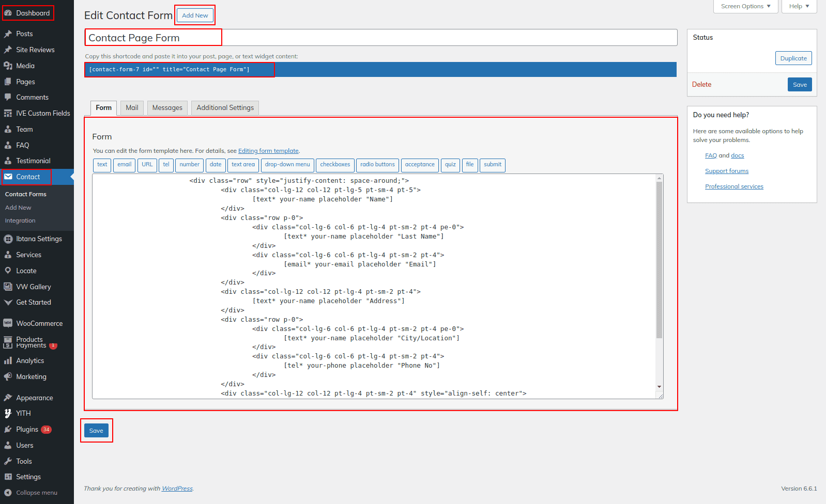Click the Dashboard gauge icon in sidebar
Image resolution: width=826 pixels, height=504 pixels.
click(8, 13)
